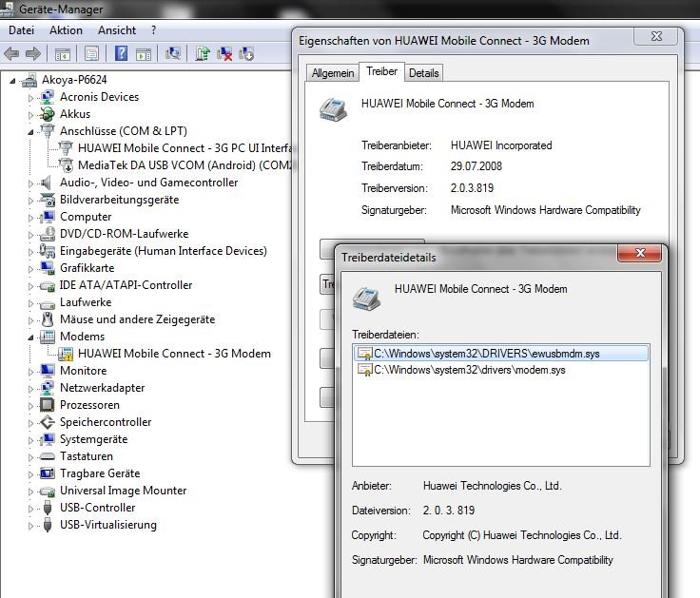Expand the Laufwerke tree node

pos(30,303)
